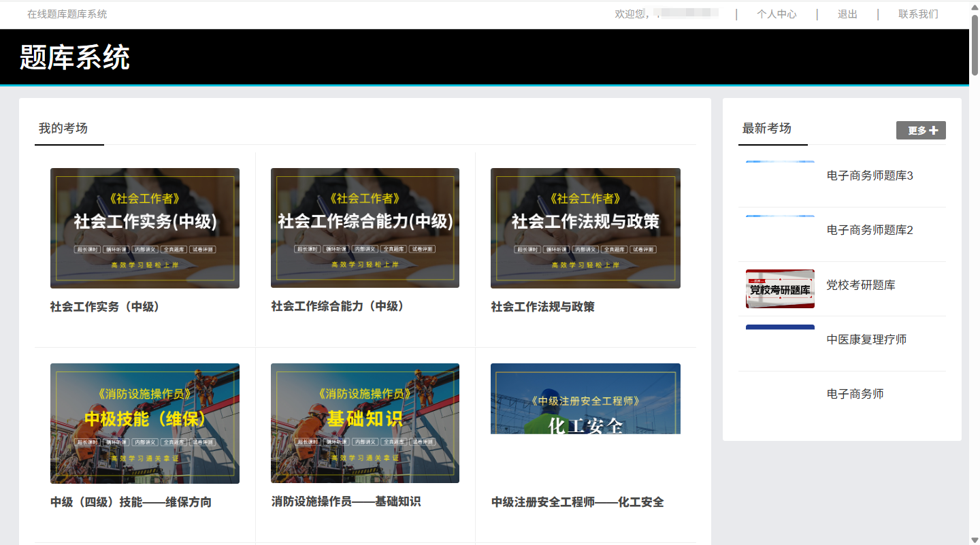Select the 社会工作法规与政策 course banner
The image size is (980, 545).
coord(585,228)
